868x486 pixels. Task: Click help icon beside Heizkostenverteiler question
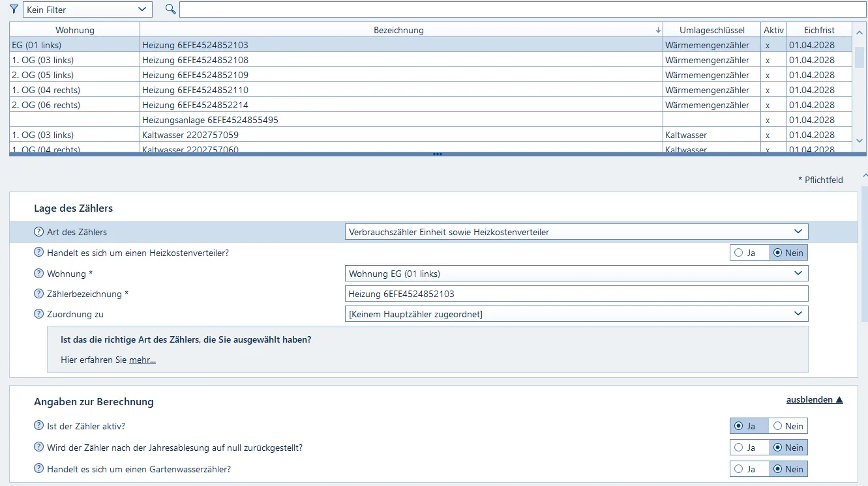pyautogui.click(x=38, y=253)
